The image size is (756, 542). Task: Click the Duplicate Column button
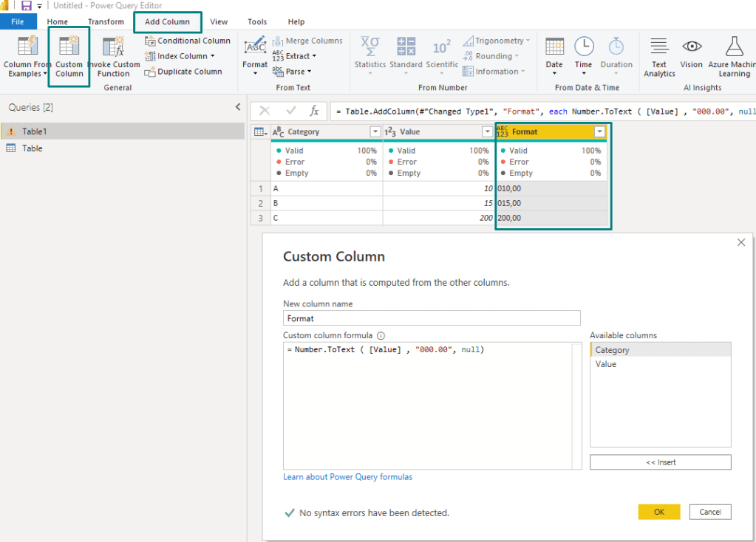(x=183, y=72)
